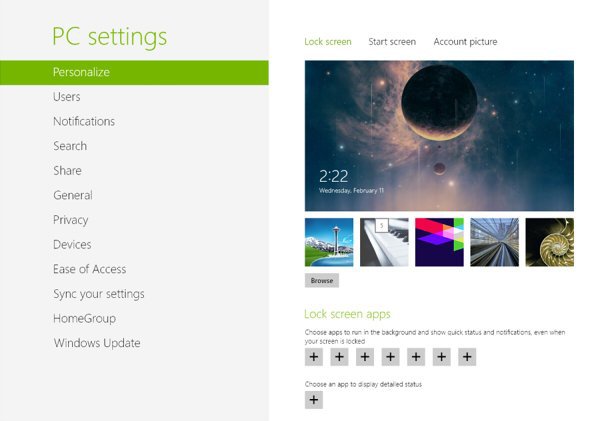Go to Notifications settings
The image size is (600, 421).
coord(84,122)
